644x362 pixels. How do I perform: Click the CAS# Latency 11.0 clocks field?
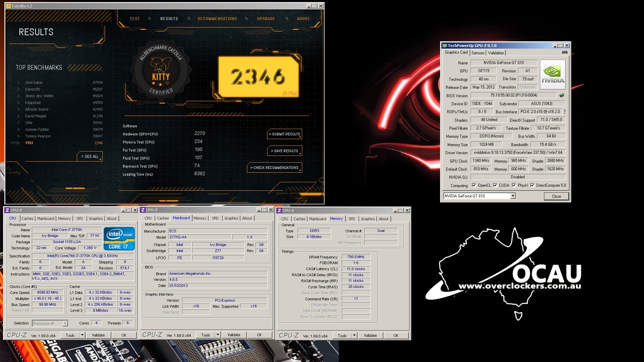point(356,269)
